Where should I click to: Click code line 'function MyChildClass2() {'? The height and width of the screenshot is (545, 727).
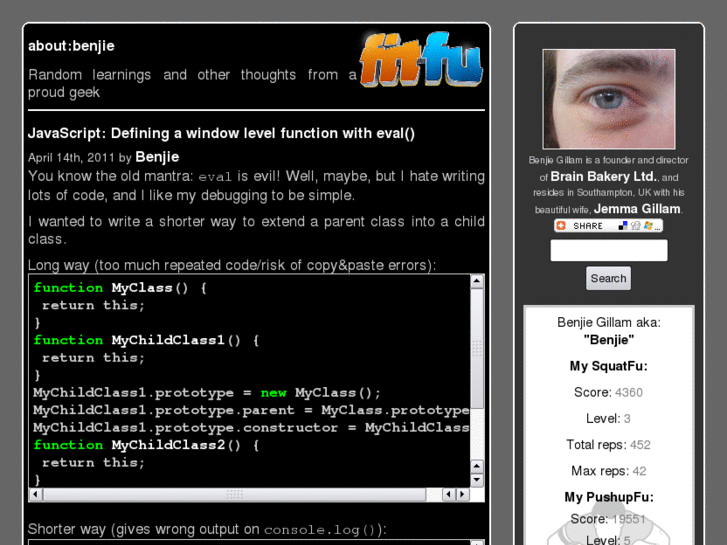[147, 445]
